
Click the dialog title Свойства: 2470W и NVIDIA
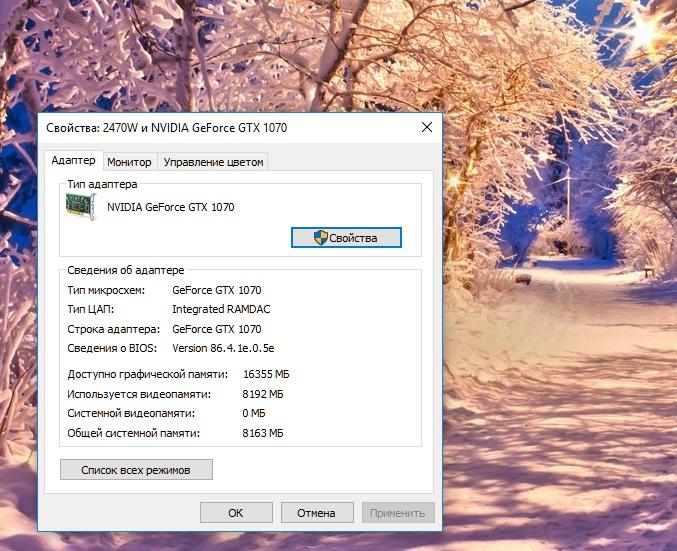pos(167,127)
